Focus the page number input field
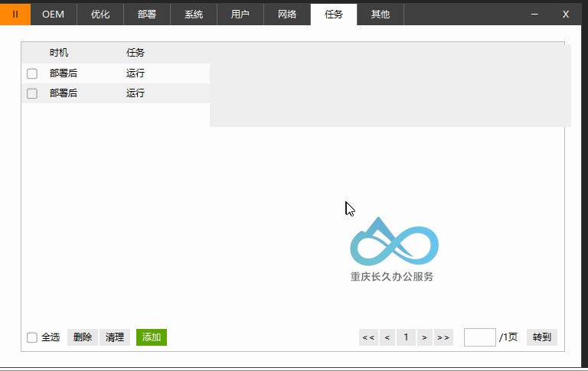The image size is (588, 371). 479,337
